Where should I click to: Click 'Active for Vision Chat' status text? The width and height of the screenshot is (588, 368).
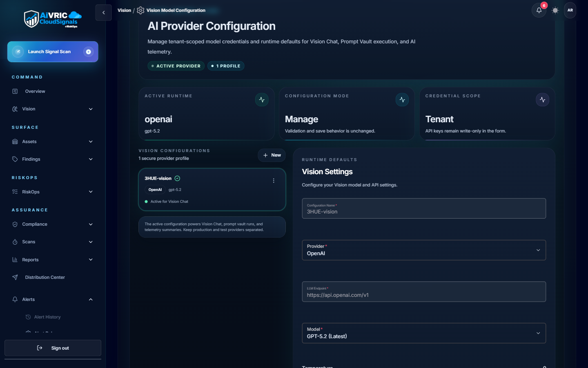[x=169, y=202]
